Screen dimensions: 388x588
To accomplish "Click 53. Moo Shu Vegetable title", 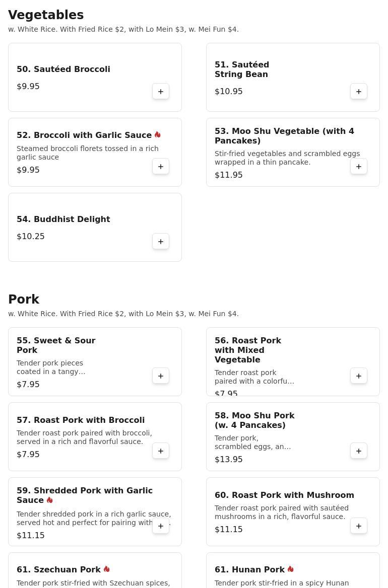I will pos(284,136).
